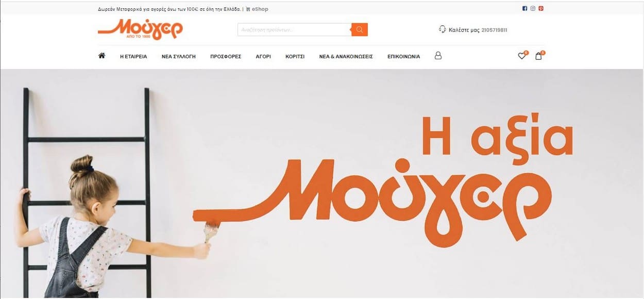Viewport: 644px width, 299px height.
Task: Open the Facebook page icon
Action: (x=525, y=8)
